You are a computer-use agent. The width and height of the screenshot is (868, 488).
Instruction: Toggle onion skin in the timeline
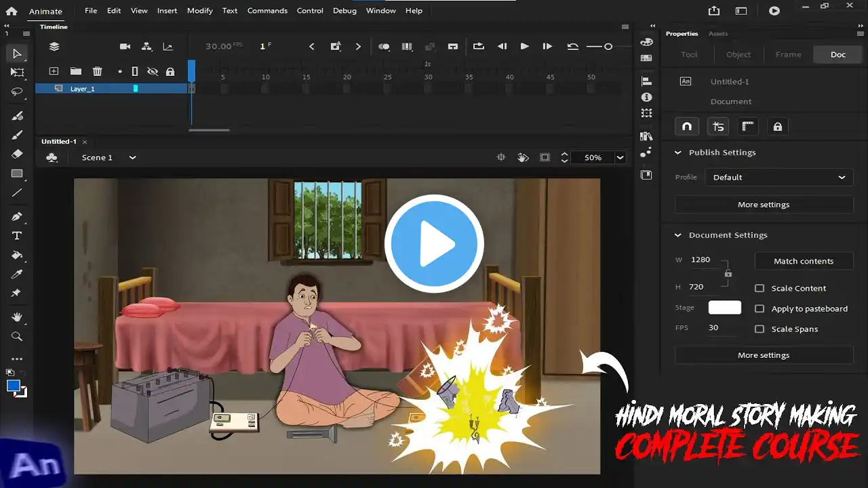click(x=384, y=46)
